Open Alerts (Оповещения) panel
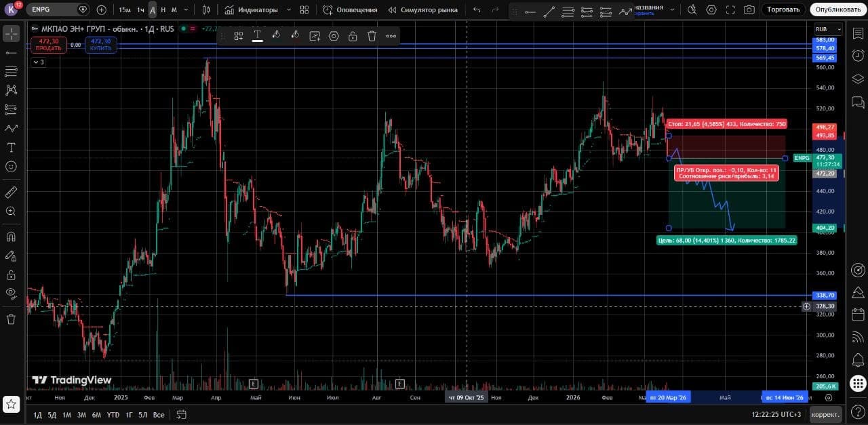 click(350, 10)
